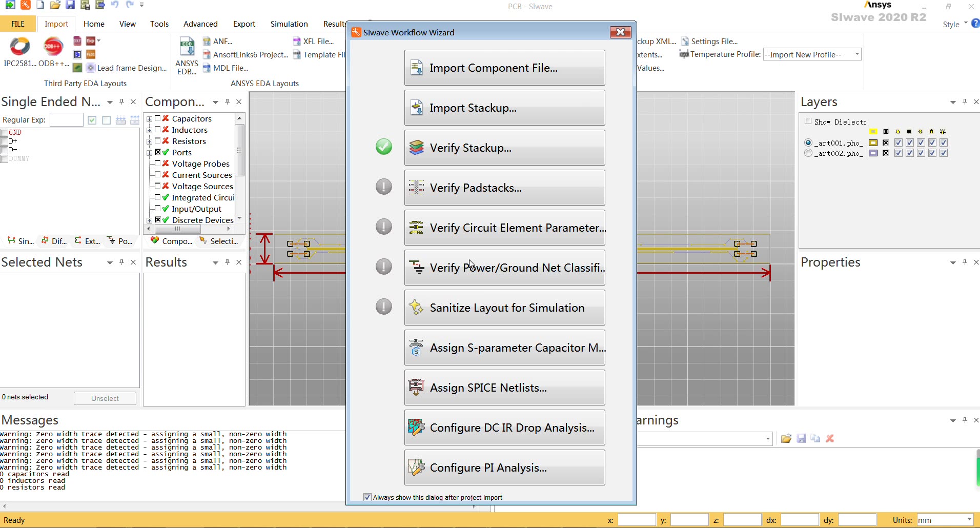Switch to the View ribbon tab

tap(127, 24)
